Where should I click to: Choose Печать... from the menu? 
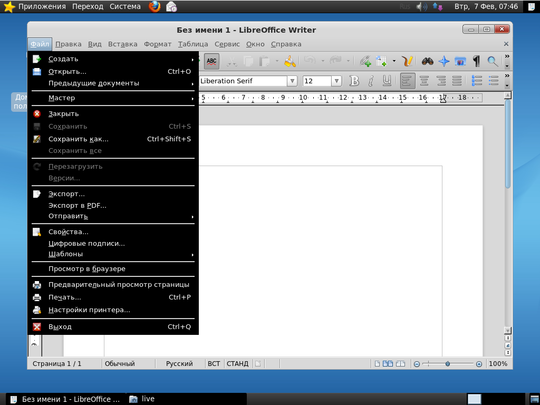113,297
